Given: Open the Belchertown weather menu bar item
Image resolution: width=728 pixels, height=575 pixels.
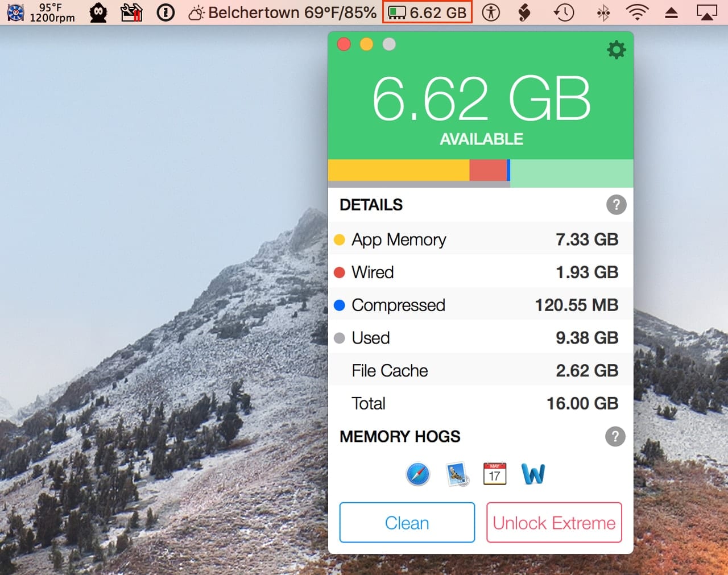Looking at the screenshot, I should point(283,13).
